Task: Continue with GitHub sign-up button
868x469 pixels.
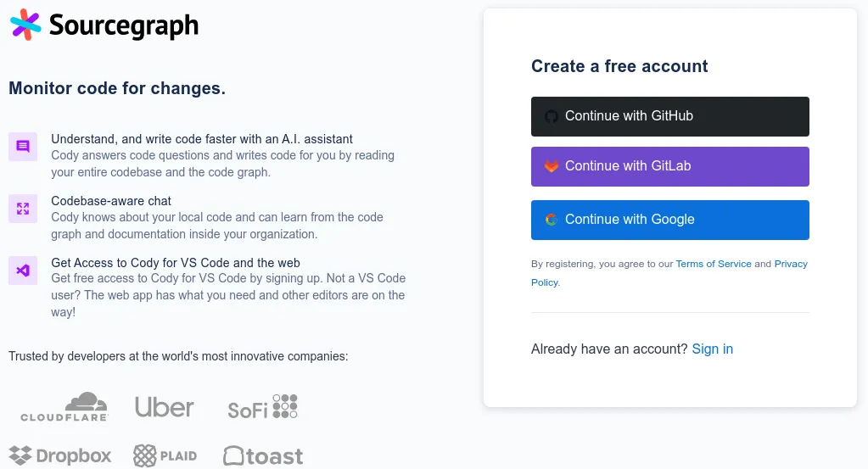Action: point(669,117)
